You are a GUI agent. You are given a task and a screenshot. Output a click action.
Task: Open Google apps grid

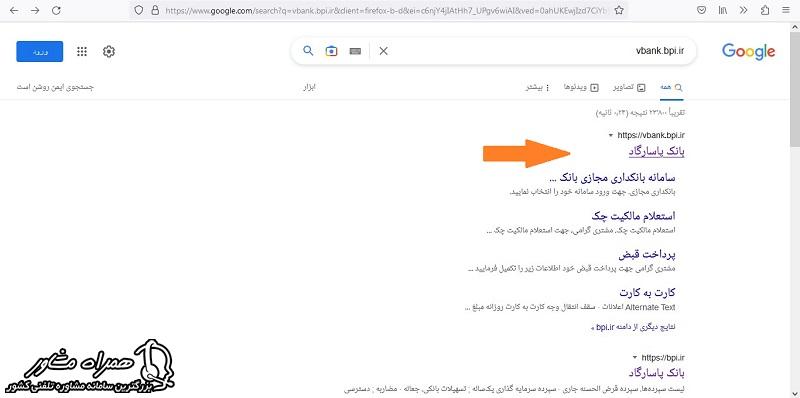tap(82, 52)
